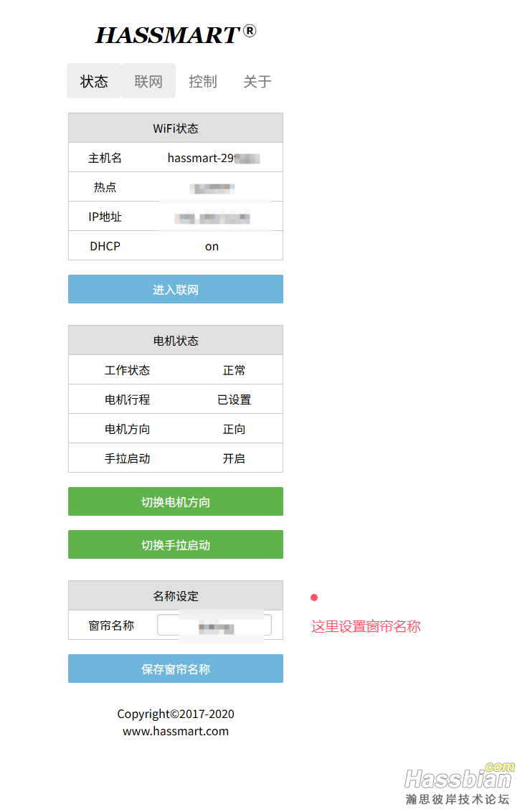Click the 工作状态 value 正常
Image resolution: width=530 pixels, height=812 pixels.
[234, 370]
